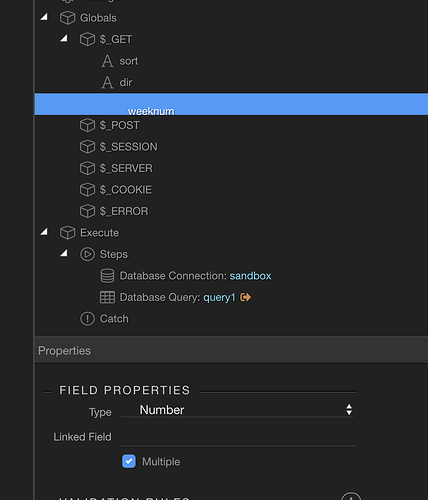Open the Type dropdown showing Number
Viewport: 428px width, 500px height.
point(237,410)
